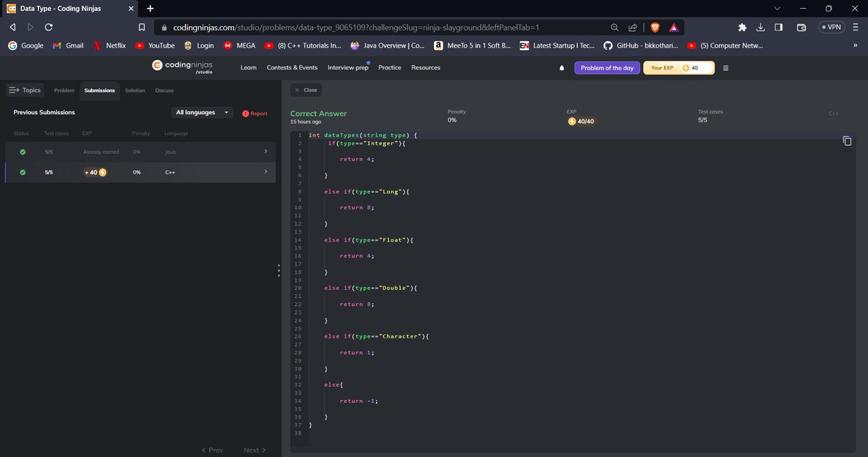
Task: Share this page via the share icon
Action: (x=632, y=27)
